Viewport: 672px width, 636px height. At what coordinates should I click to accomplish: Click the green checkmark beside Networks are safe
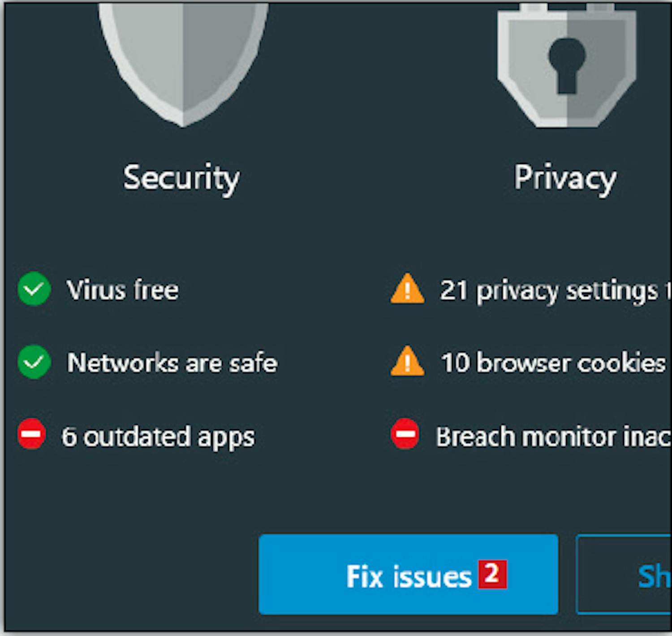[x=34, y=362]
